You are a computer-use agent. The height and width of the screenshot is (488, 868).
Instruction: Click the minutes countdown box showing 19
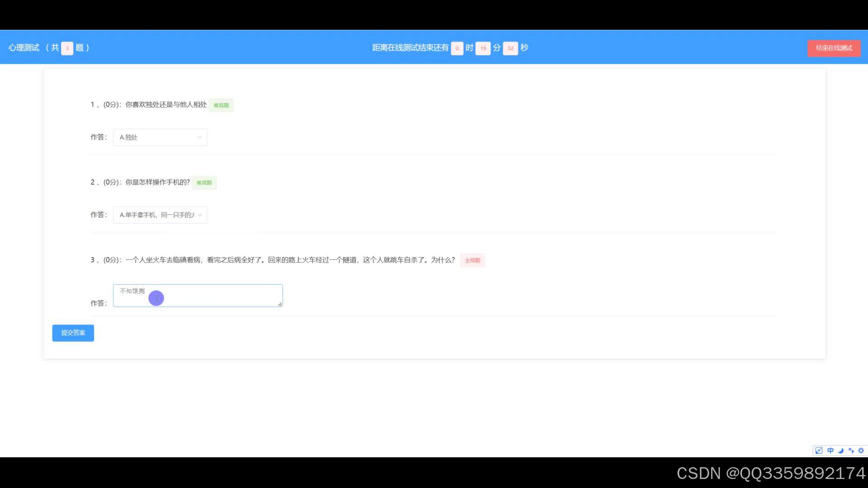pyautogui.click(x=483, y=48)
